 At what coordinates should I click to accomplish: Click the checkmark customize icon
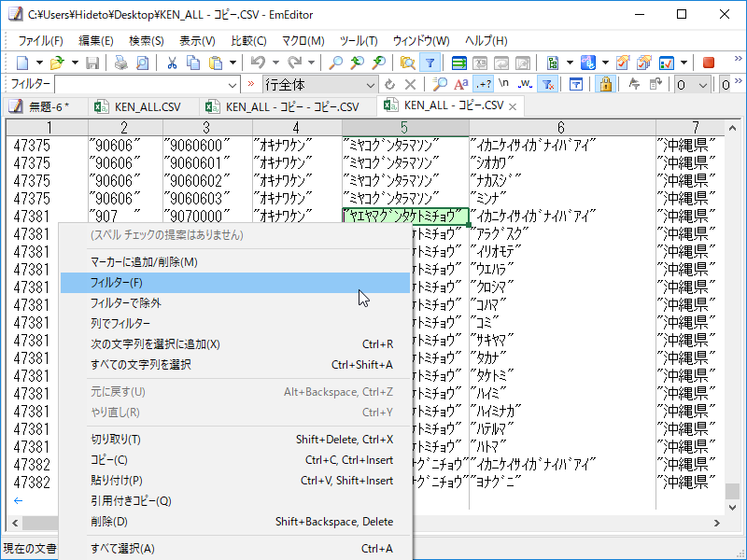667,63
